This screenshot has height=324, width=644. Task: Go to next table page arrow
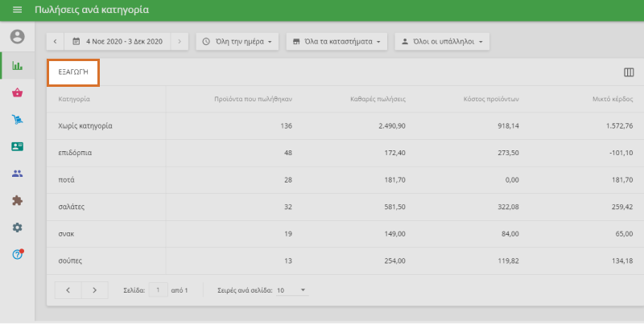click(x=94, y=289)
